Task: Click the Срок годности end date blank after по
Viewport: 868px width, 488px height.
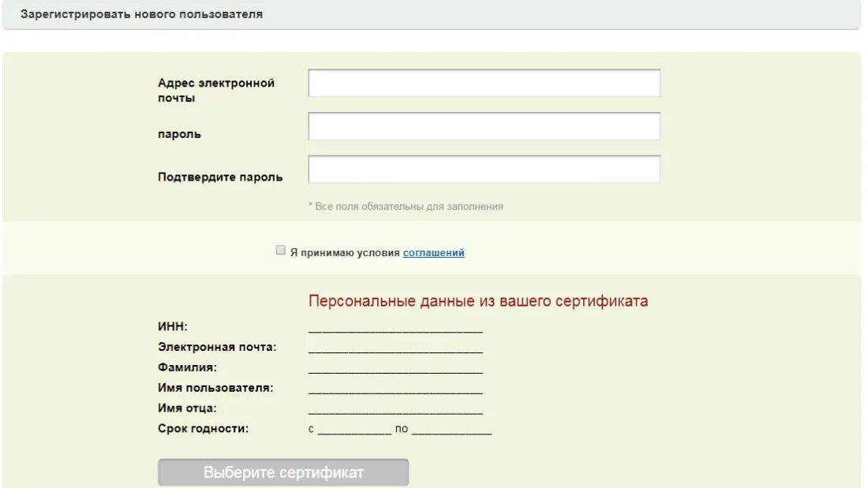Action: (x=451, y=430)
